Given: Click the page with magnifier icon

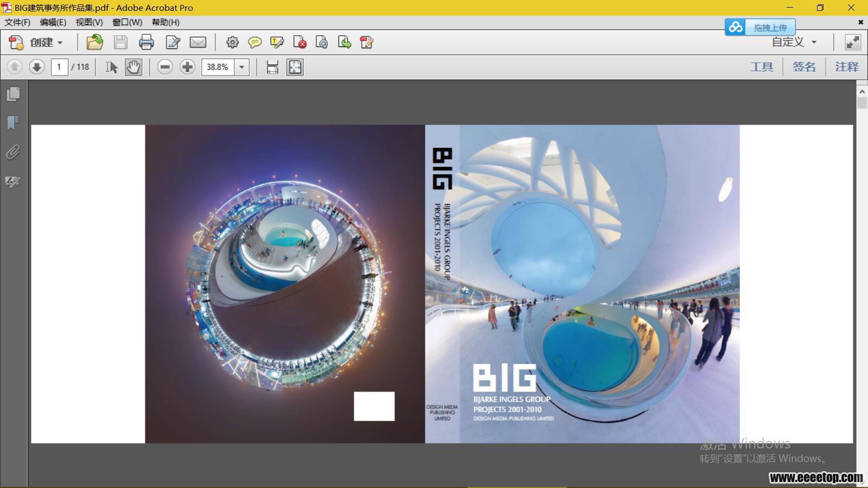Looking at the screenshot, I should point(322,42).
